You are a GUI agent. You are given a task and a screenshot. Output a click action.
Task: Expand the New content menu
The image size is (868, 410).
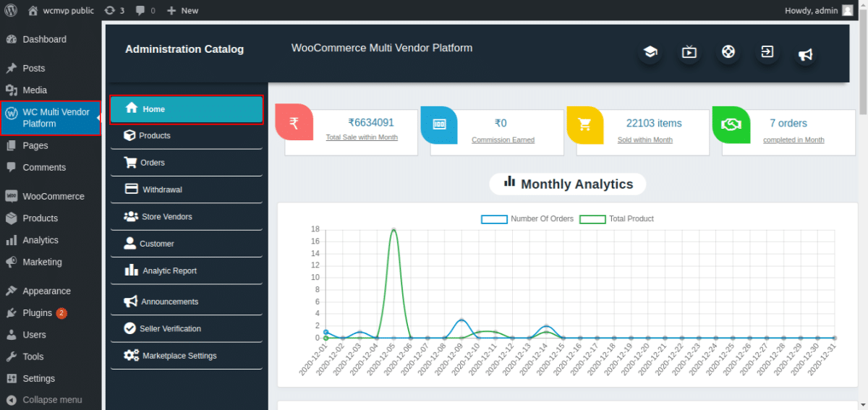pyautogui.click(x=182, y=10)
